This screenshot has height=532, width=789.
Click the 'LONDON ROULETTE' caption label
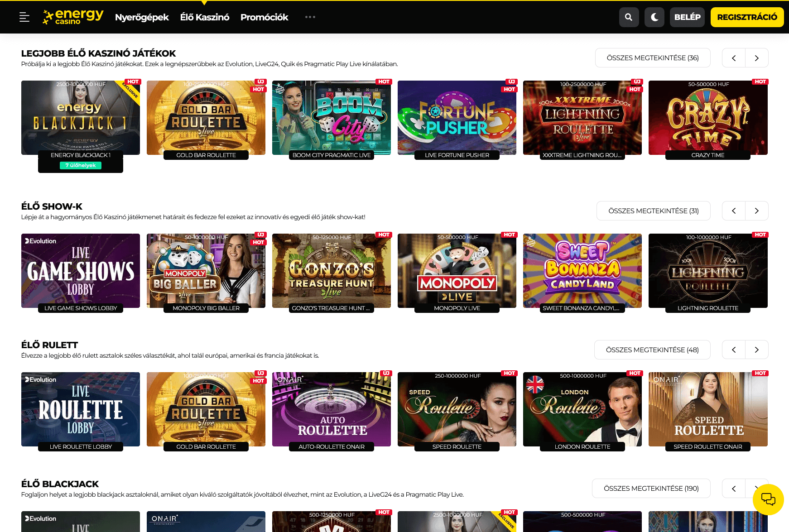tap(582, 447)
